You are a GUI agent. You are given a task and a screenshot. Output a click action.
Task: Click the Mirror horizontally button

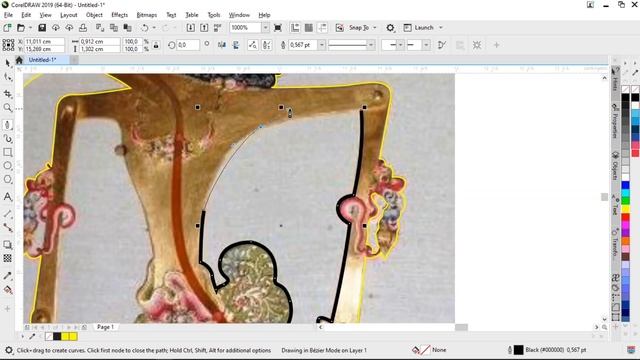tap(222, 45)
